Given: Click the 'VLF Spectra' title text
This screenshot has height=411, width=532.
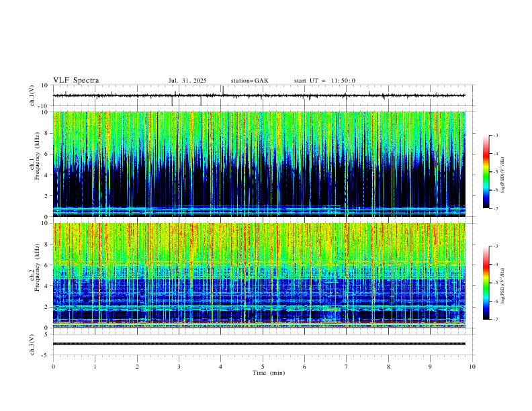Looking at the screenshot, I should click(76, 81).
